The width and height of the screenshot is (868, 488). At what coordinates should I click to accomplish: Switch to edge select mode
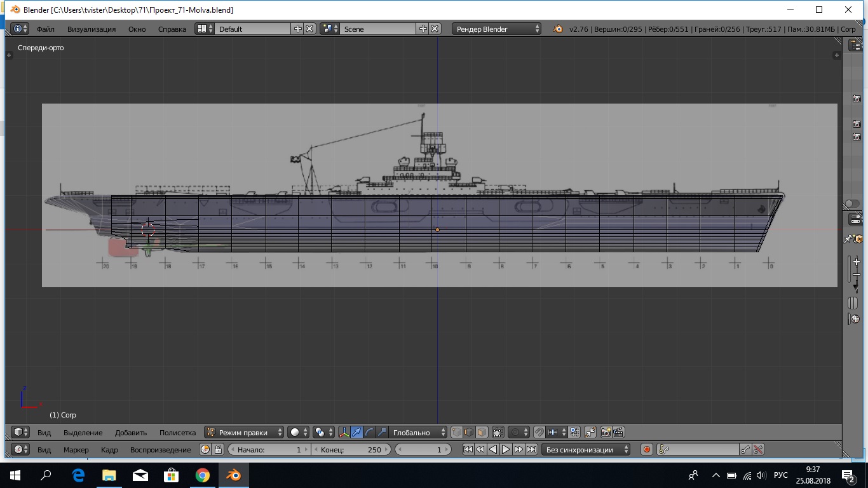tap(469, 433)
